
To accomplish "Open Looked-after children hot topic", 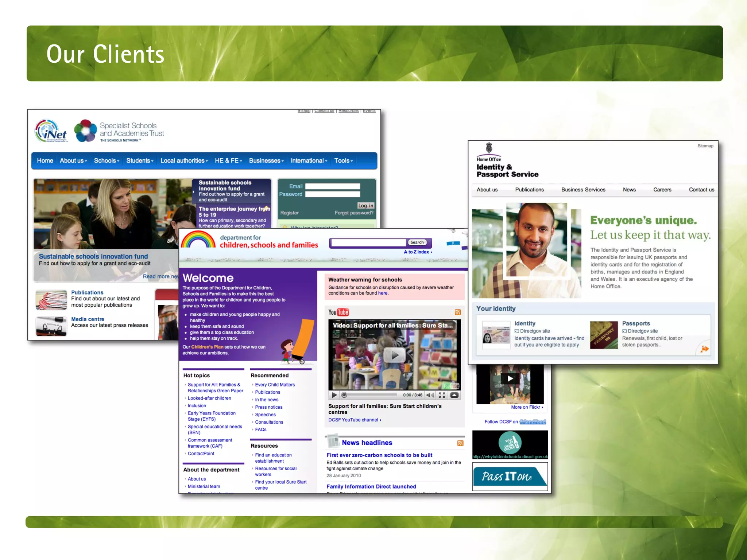I will click(x=209, y=398).
